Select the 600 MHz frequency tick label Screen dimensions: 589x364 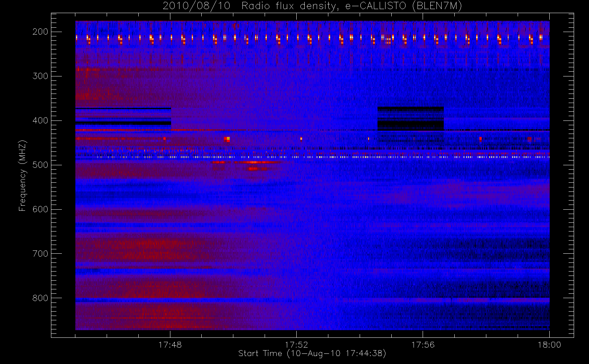coord(40,209)
